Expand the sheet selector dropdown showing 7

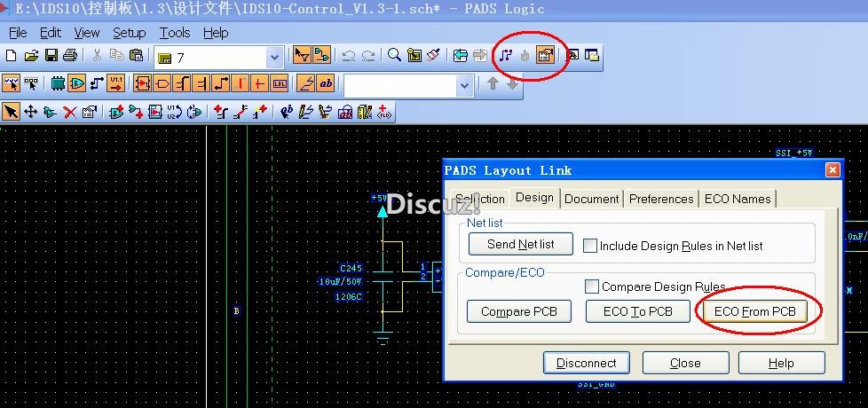tap(274, 58)
